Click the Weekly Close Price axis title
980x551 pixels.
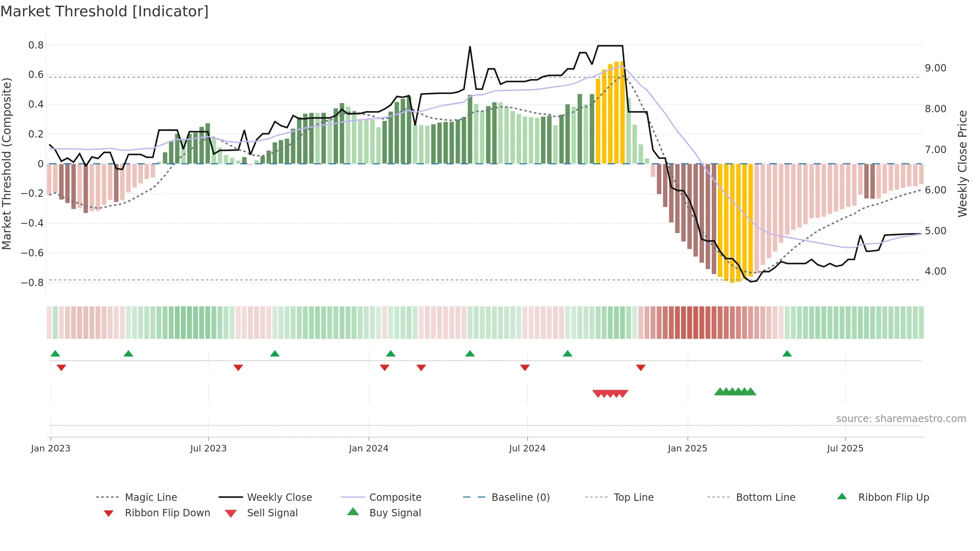click(962, 163)
